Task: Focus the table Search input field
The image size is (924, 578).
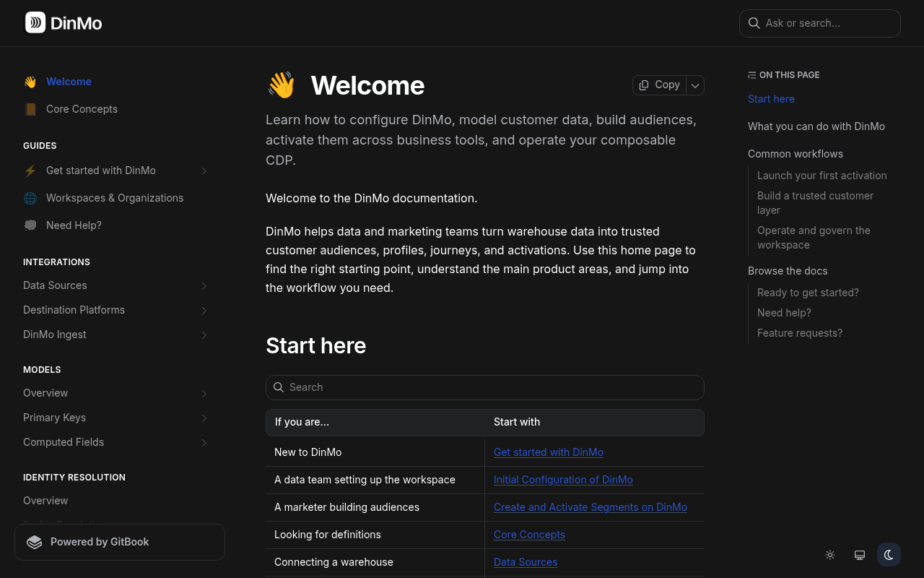Action: tap(485, 387)
